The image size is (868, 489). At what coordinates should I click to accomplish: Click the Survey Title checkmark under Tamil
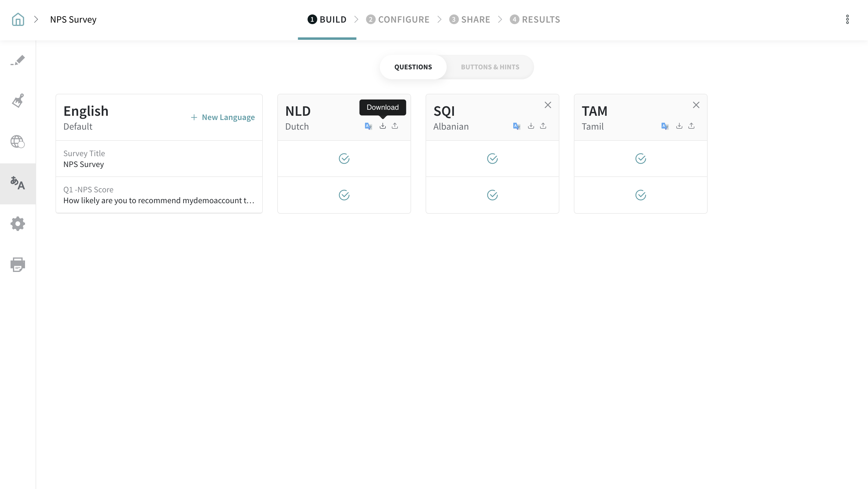640,159
